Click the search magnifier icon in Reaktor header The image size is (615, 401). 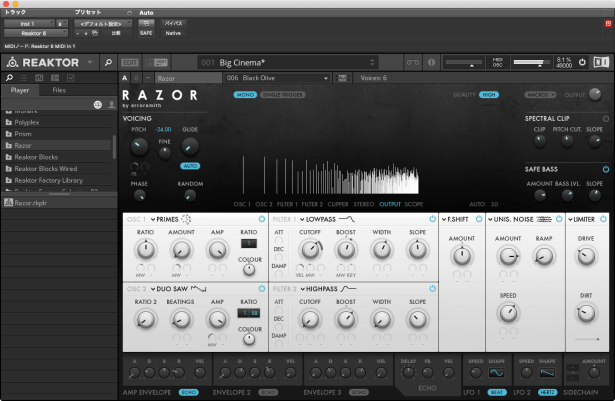109,64
